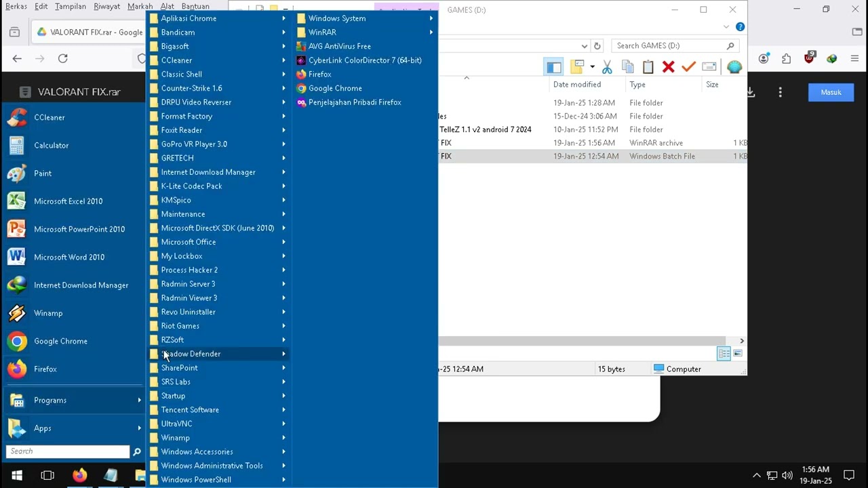The height and width of the screenshot is (488, 868).
Task: Click the email envelope icon in Explorer toolbar
Action: [709, 67]
